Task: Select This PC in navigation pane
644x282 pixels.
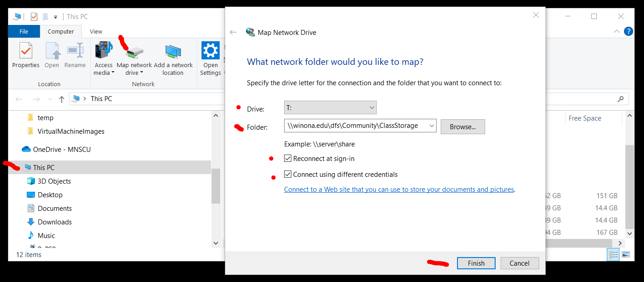Action: tap(44, 168)
